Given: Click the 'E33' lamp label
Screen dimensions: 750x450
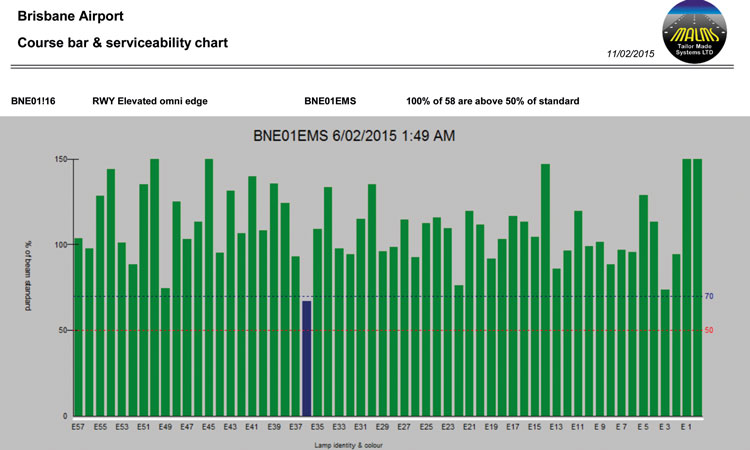Looking at the screenshot, I should [339, 427].
